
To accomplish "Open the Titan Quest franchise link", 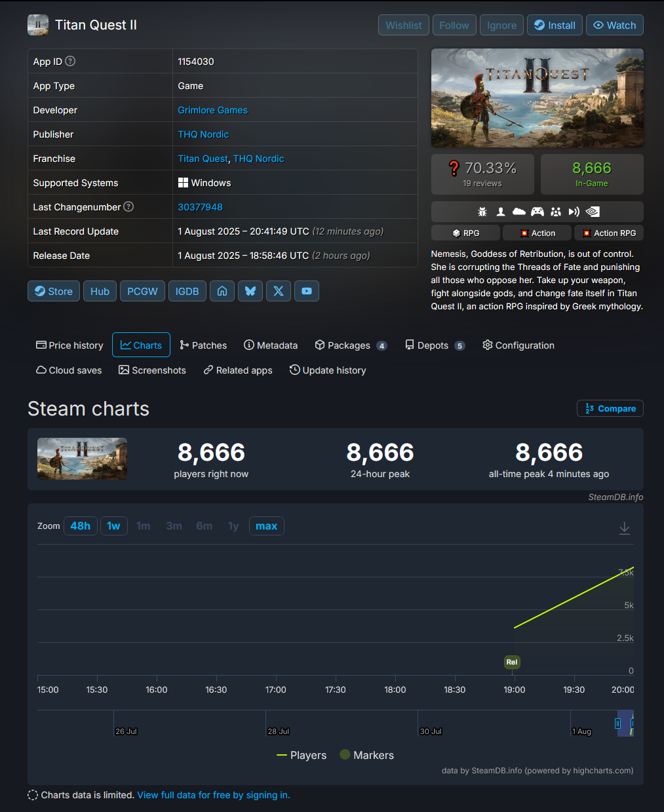I will point(203,159).
